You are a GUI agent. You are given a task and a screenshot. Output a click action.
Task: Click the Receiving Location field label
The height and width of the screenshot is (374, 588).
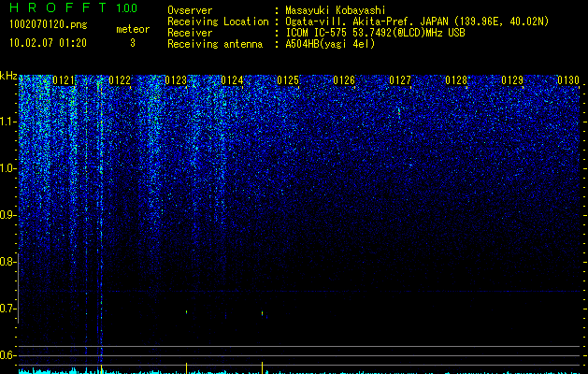click(218, 22)
